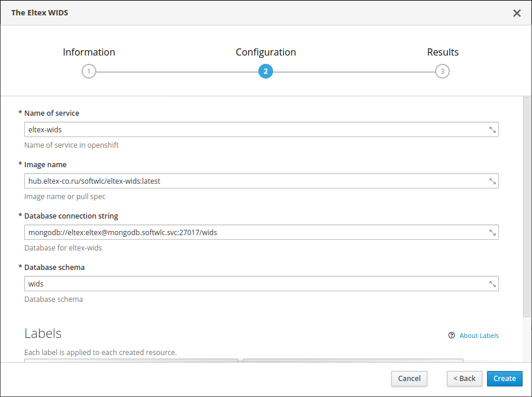The height and width of the screenshot is (397, 532).
Task: Click the help icon beside About Labels
Action: (452, 336)
